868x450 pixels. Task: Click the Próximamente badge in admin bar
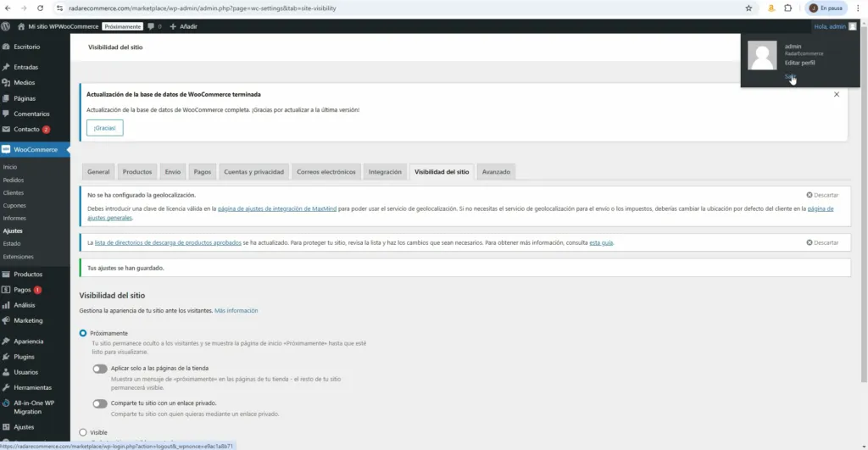coord(122,26)
